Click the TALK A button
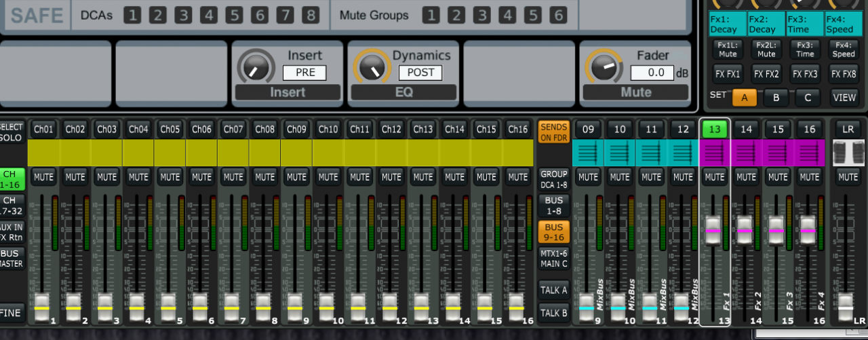The image size is (868, 340). (x=554, y=290)
